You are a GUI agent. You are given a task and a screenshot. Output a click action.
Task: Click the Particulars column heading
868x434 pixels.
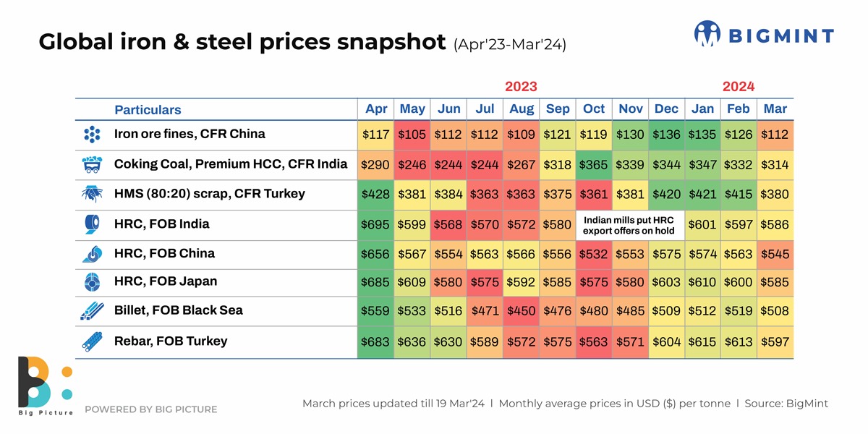[148, 110]
